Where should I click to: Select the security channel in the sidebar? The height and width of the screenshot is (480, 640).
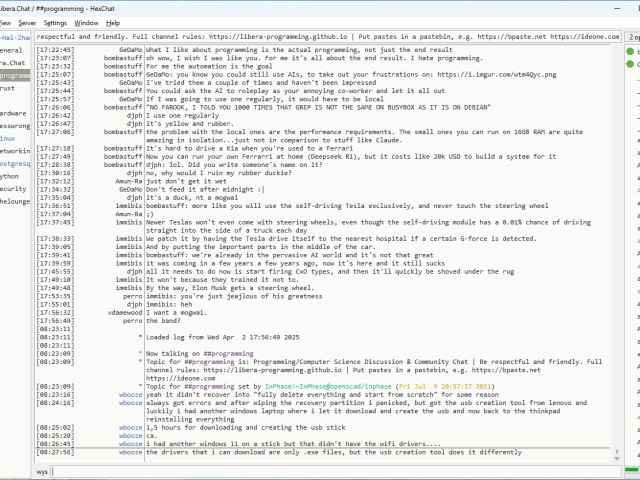click(13, 188)
